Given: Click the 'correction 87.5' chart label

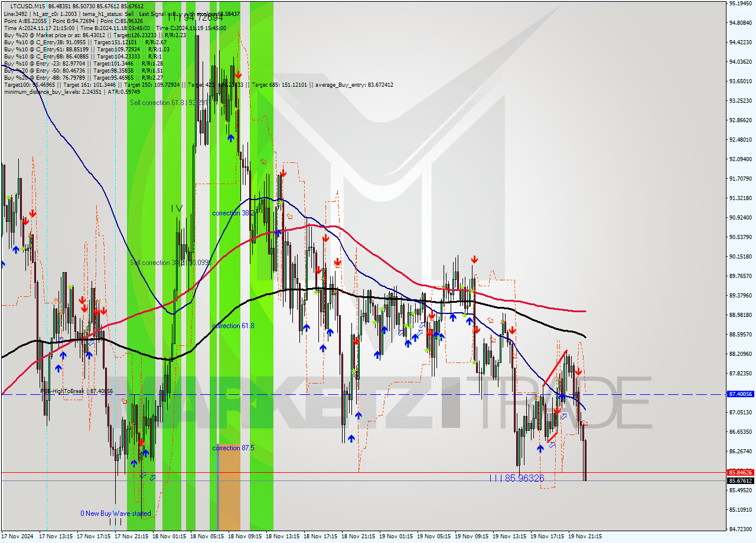Looking at the screenshot, I should tap(233, 448).
